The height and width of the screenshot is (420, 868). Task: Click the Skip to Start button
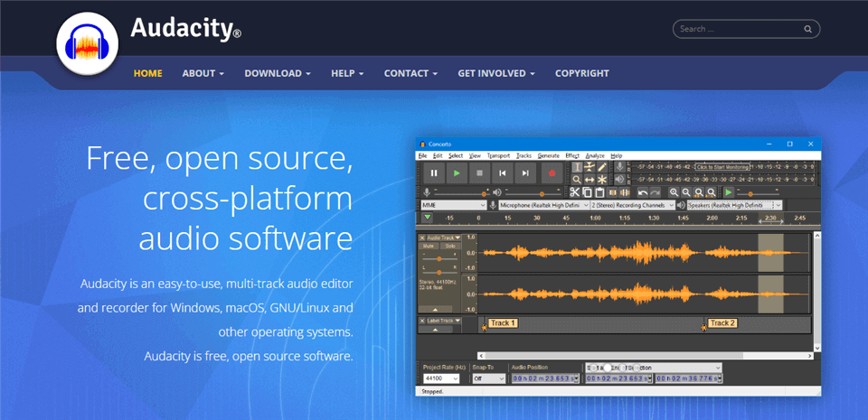tap(503, 173)
